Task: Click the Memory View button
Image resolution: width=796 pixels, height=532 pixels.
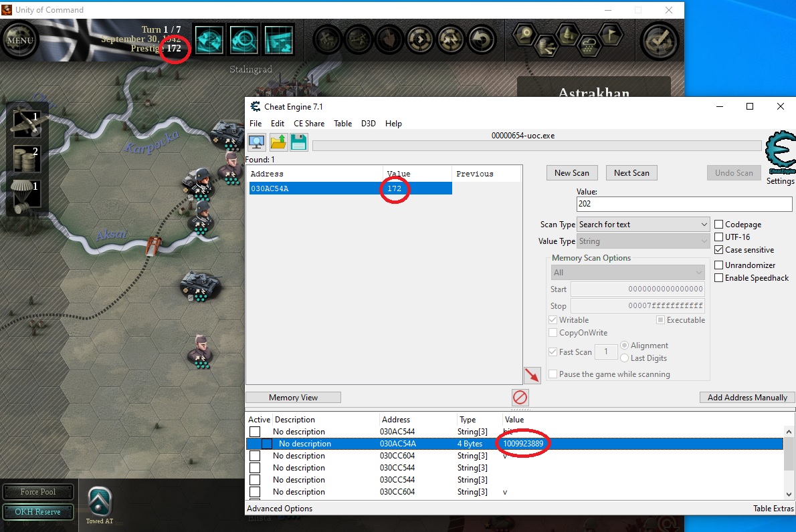Action: click(293, 398)
